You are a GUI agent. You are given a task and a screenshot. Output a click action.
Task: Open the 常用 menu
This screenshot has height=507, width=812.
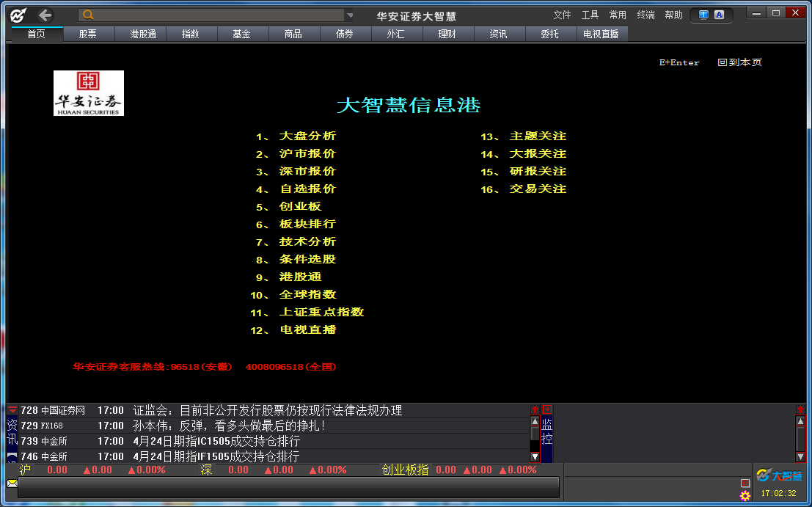[618, 15]
